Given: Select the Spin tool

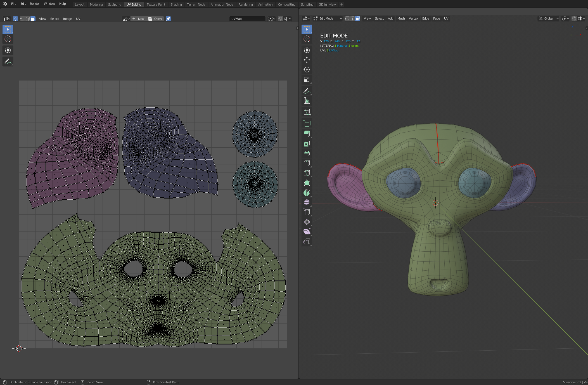Looking at the screenshot, I should 307,193.
